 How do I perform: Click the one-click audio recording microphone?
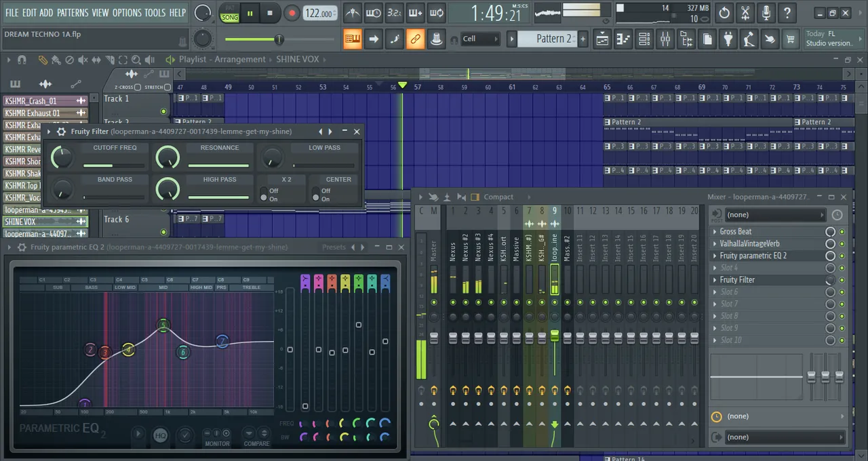(766, 13)
